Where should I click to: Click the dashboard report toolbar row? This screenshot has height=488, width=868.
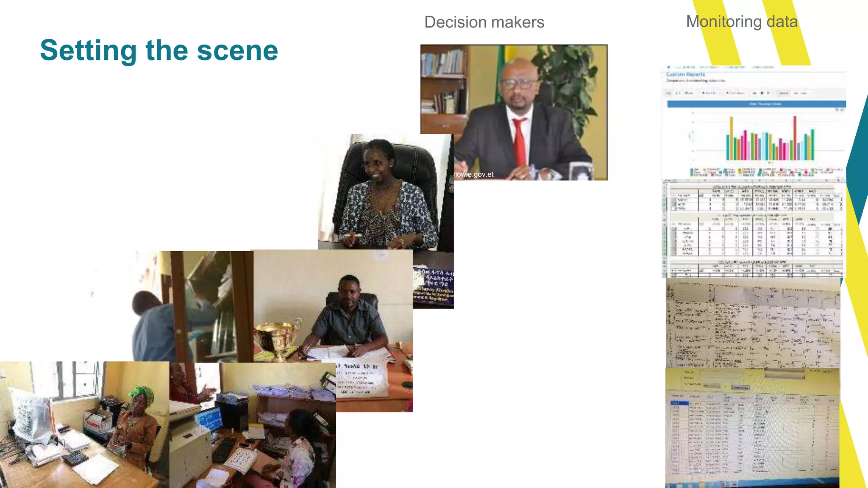[754, 93]
